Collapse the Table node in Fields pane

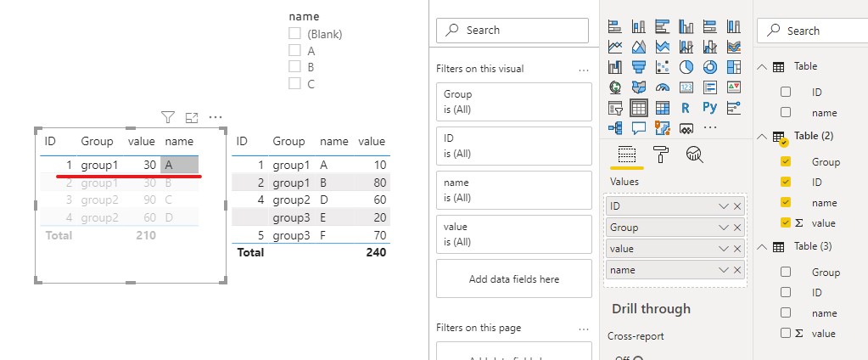pos(762,66)
